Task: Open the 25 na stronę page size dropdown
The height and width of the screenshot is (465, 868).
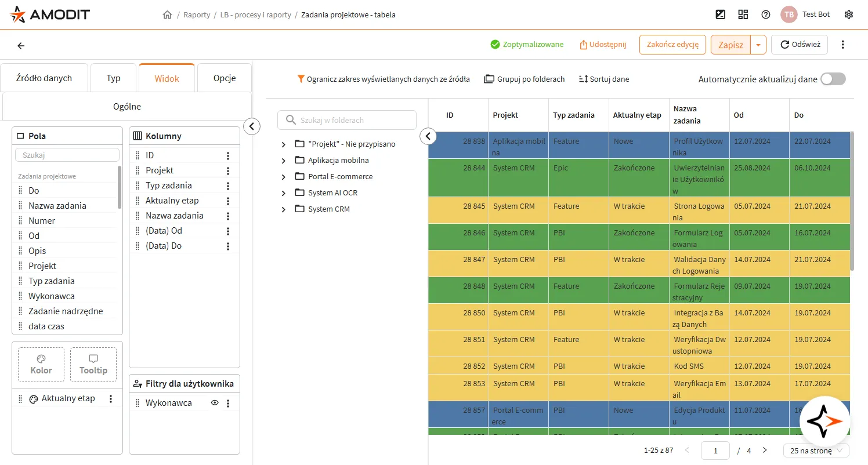Action: 816,451
